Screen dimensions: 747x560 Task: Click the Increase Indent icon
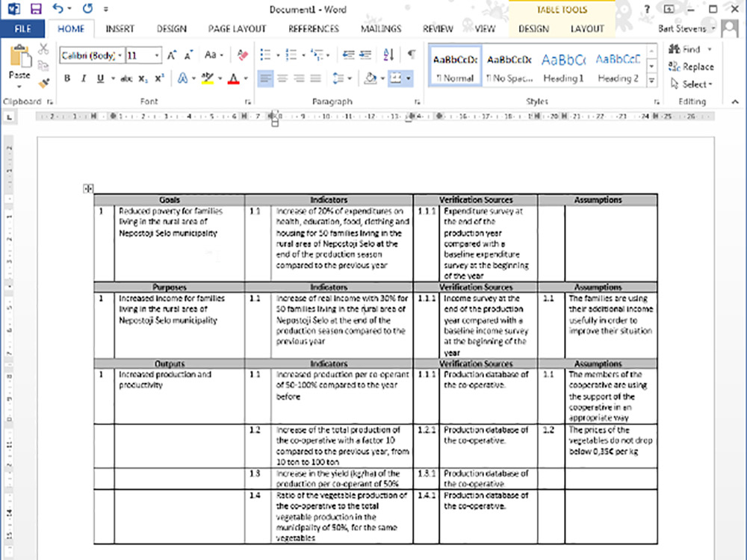tap(365, 55)
